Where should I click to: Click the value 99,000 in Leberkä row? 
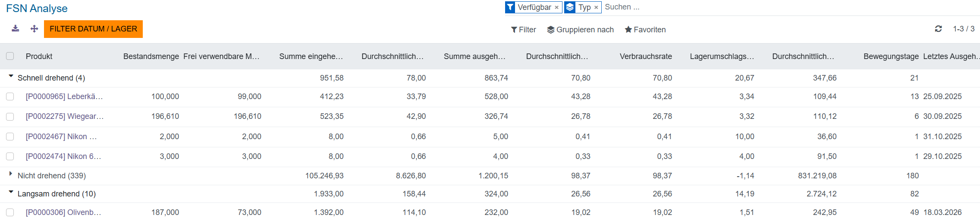tap(249, 96)
